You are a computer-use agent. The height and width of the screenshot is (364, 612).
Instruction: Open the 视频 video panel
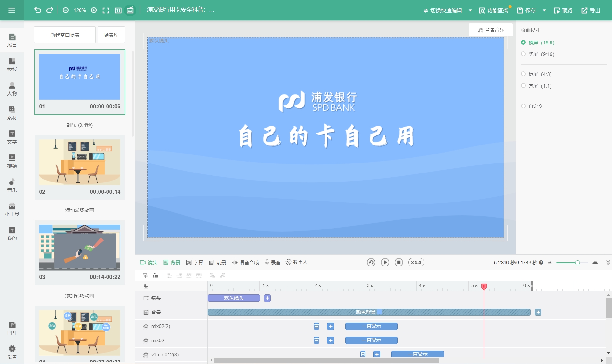[12, 161]
